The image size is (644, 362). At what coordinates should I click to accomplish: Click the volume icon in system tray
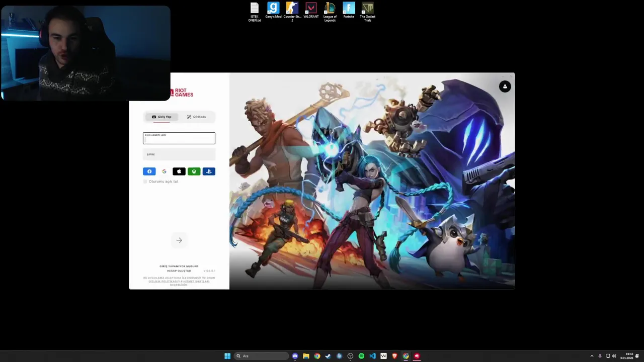[x=614, y=356]
